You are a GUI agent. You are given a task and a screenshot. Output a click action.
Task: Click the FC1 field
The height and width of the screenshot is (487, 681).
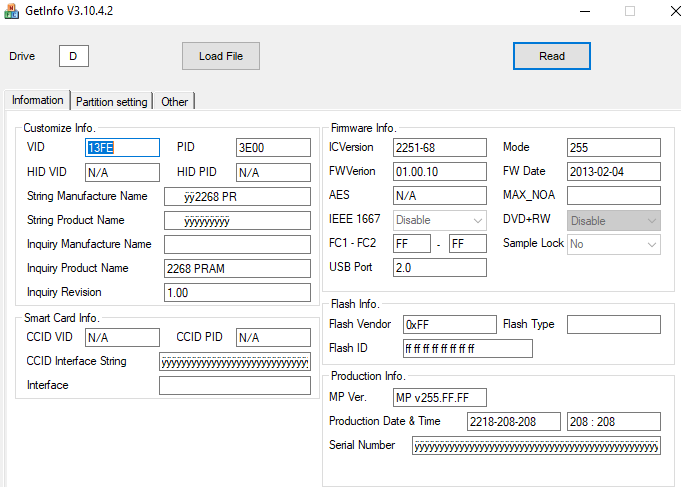(x=412, y=244)
